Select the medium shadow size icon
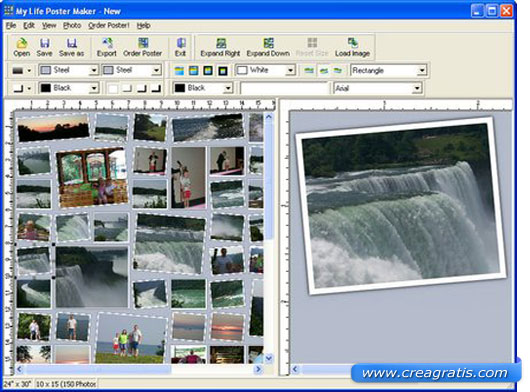Viewport: 530px width, 392px height. pos(142,88)
